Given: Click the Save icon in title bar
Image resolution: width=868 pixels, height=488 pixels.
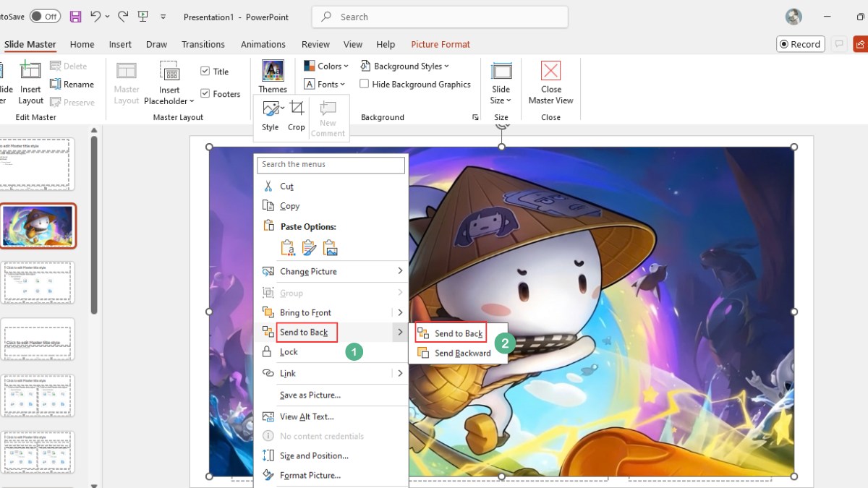Looking at the screenshot, I should point(75,16).
